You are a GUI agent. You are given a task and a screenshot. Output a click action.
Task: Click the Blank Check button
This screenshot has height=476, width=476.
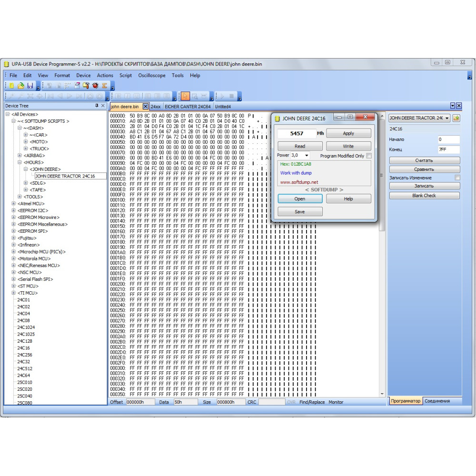425,196
